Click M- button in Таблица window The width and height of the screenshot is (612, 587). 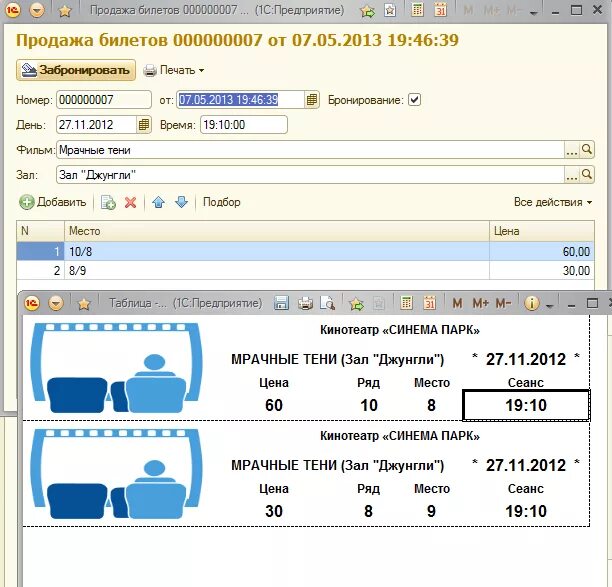point(503,303)
